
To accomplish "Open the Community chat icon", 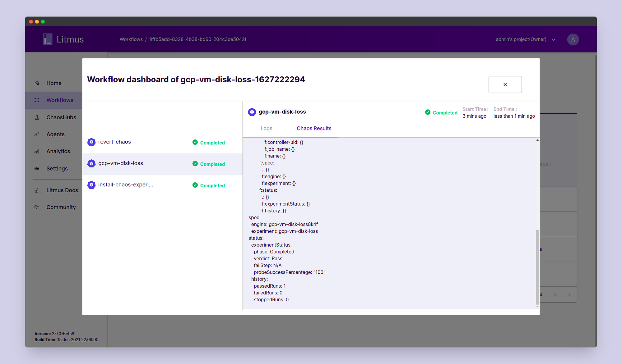I will coord(37,207).
